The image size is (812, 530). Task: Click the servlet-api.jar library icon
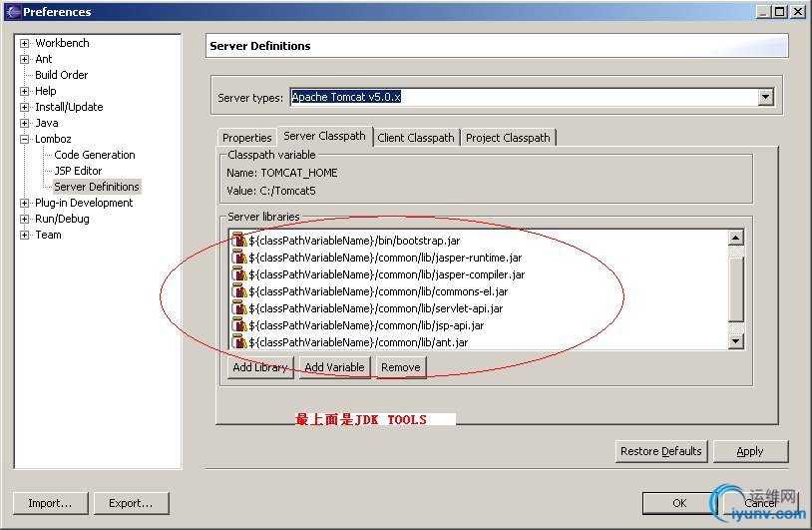tap(238, 308)
